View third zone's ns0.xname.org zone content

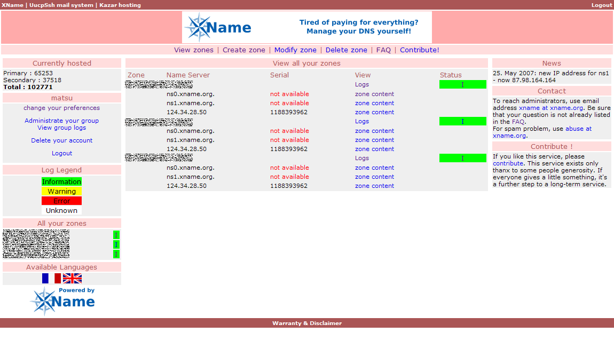tap(374, 168)
